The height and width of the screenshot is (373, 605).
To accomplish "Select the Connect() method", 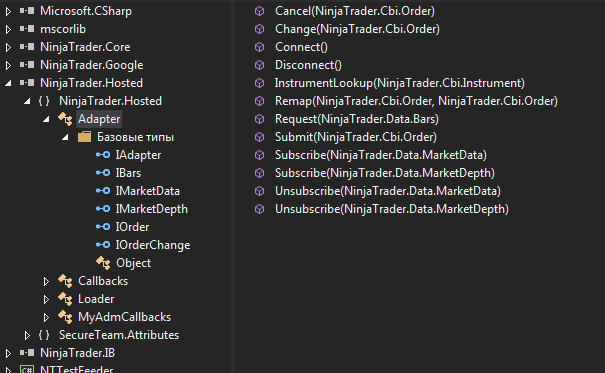I will click(x=301, y=47).
